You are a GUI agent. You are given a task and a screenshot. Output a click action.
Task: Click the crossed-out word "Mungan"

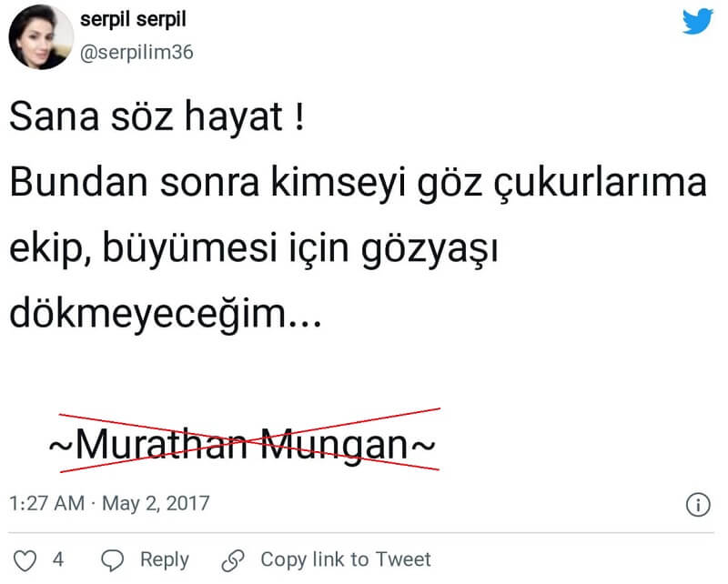tap(332, 446)
